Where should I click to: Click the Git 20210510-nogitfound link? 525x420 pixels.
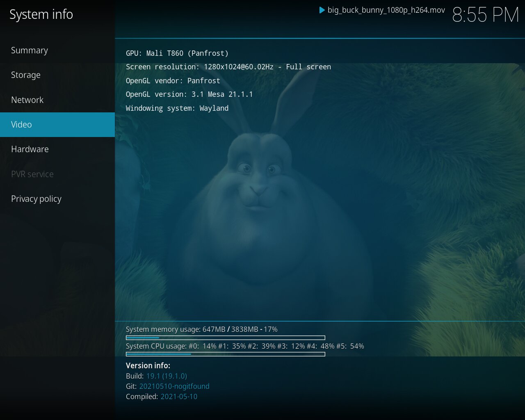174,386
